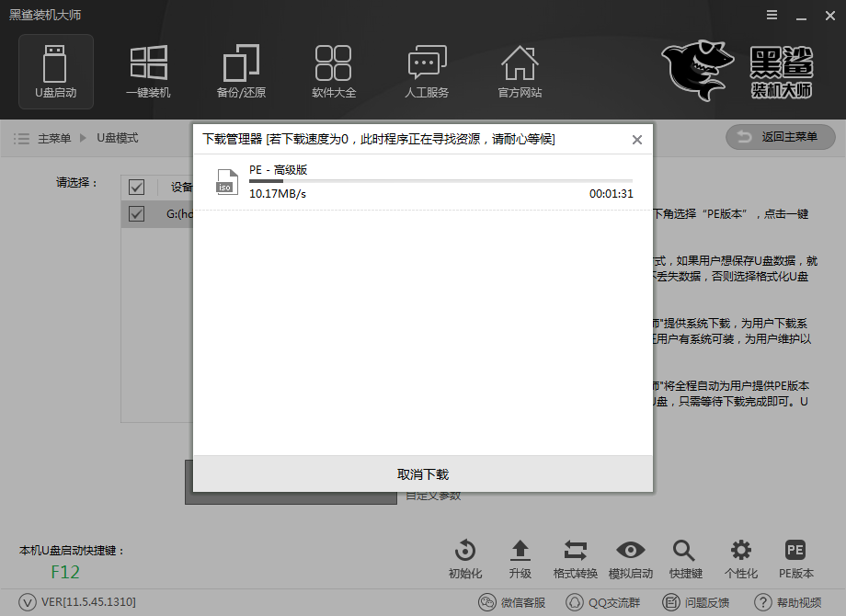
Task: Cancel the PE download with 取消下载
Action: click(422, 474)
